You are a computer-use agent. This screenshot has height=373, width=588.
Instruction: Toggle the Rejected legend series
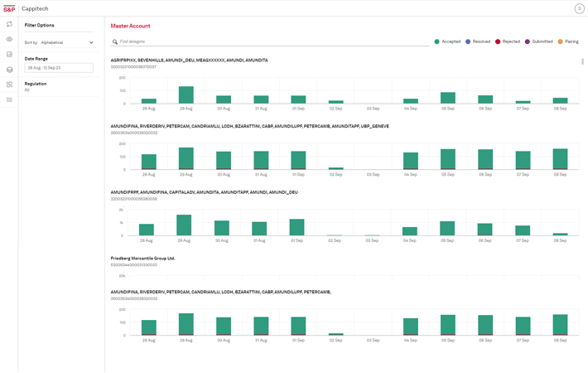508,41
